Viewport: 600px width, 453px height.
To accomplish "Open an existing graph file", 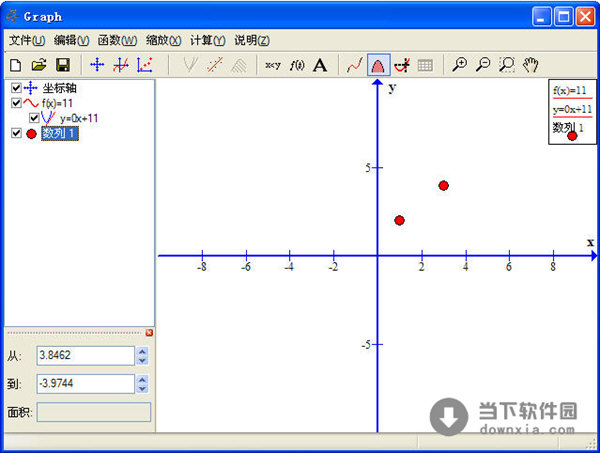I will pyautogui.click(x=39, y=65).
